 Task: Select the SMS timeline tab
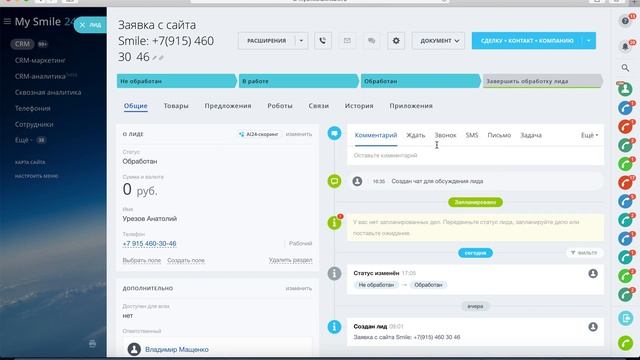point(472,135)
